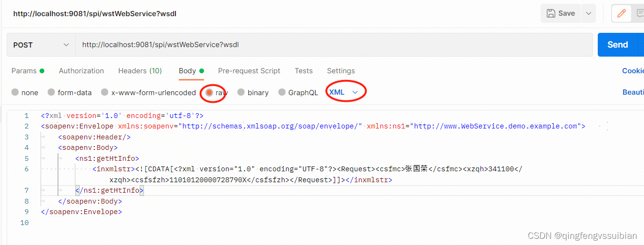Open the Cookies link
The width and height of the screenshot is (644, 245).
tap(633, 71)
